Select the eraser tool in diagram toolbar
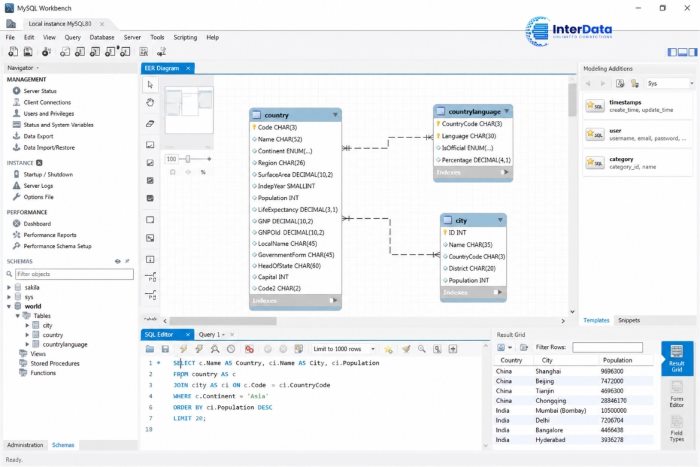 (x=150, y=124)
